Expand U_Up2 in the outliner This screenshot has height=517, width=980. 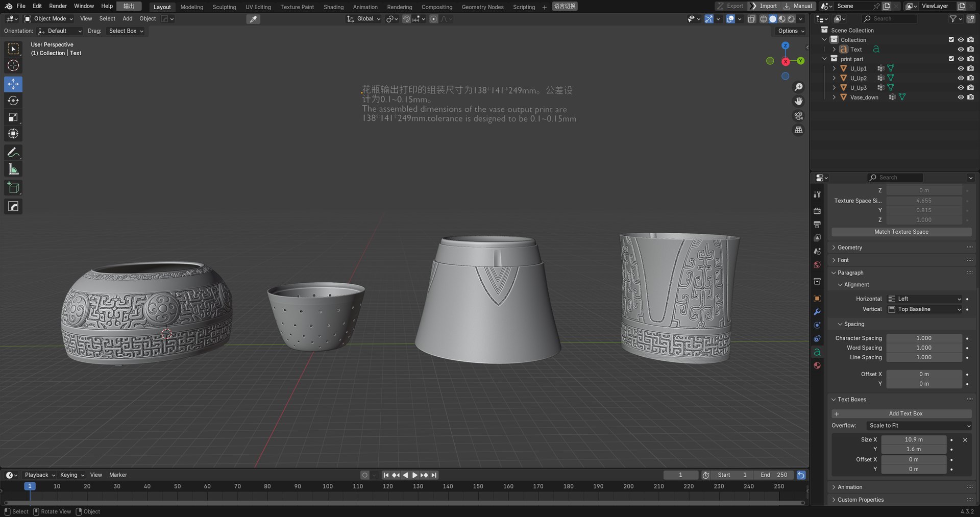(x=834, y=78)
